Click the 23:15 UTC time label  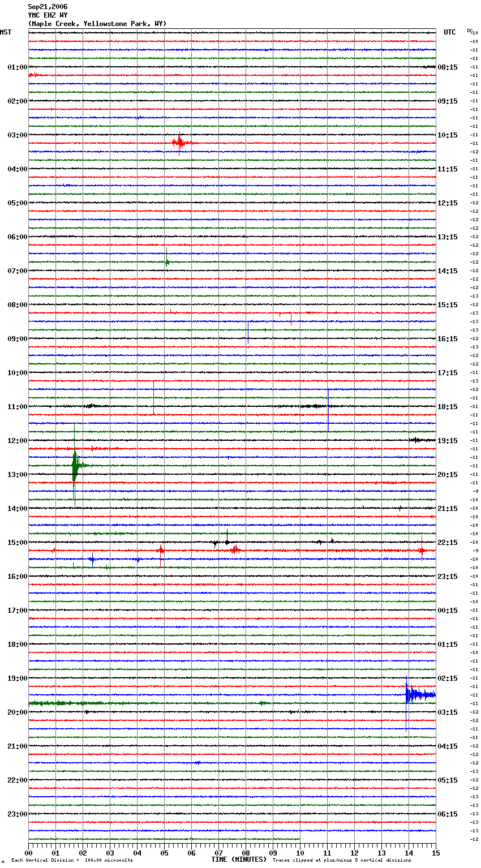(448, 577)
